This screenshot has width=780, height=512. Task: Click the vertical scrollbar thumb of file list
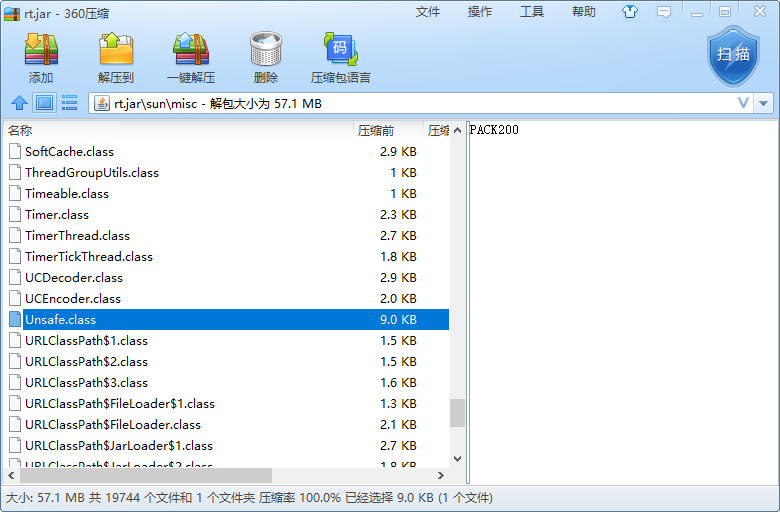(x=458, y=413)
